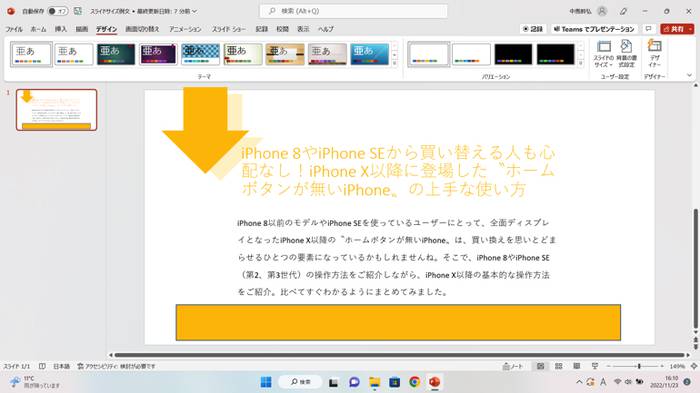Open the 記録 ribbon tab
The width and height of the screenshot is (700, 393).
click(x=262, y=29)
